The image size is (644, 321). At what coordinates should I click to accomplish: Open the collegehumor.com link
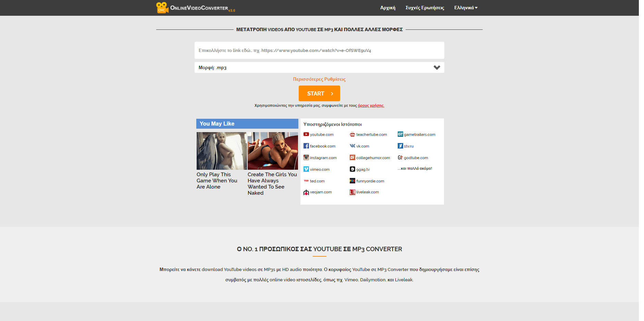[373, 158]
